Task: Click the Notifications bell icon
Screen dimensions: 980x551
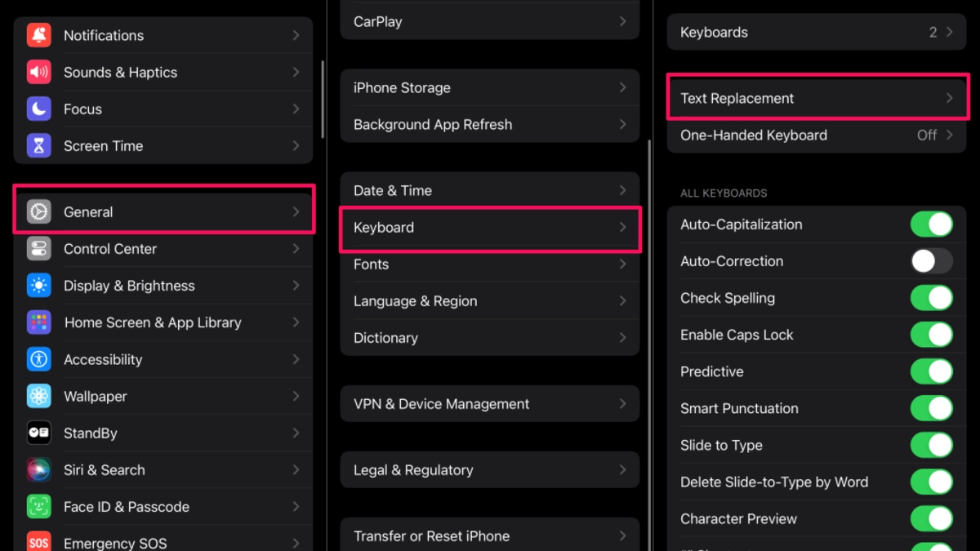Action: [38, 35]
